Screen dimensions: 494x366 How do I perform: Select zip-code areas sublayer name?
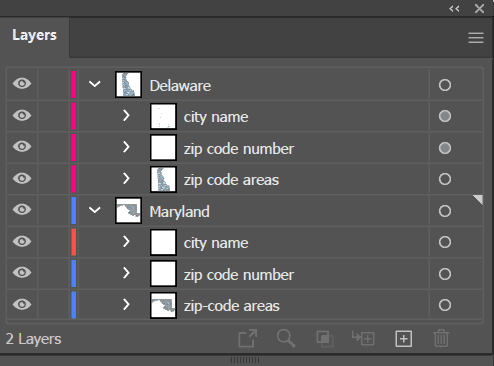pos(232,307)
